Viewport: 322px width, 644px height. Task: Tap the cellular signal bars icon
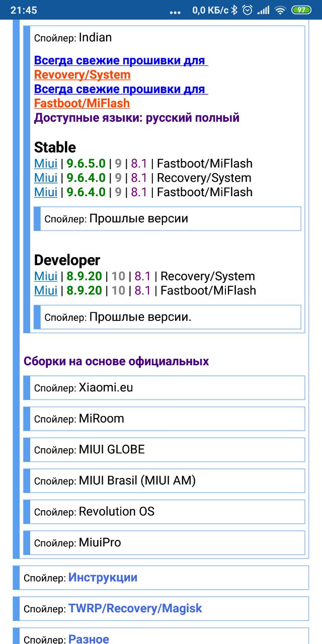tap(263, 10)
